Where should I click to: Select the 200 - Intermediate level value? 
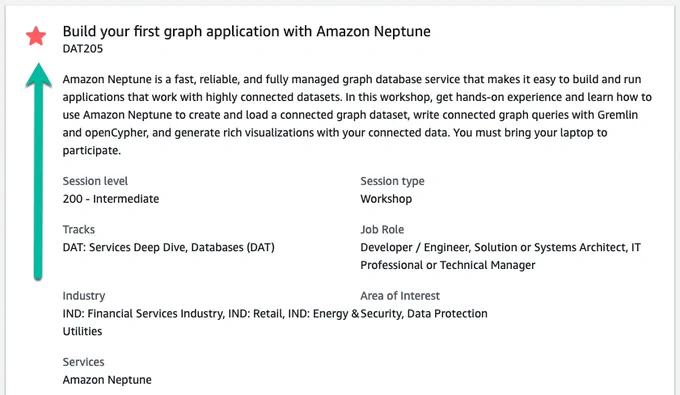point(111,199)
